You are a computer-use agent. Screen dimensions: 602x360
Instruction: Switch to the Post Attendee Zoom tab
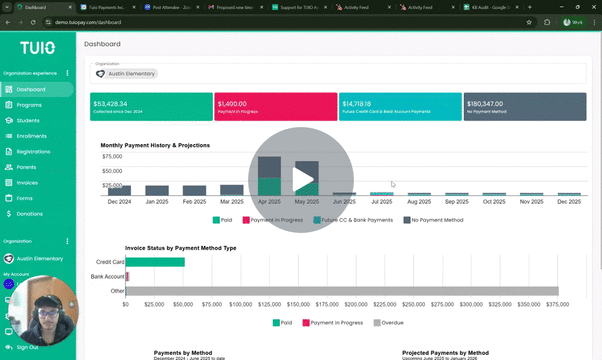[x=172, y=7]
